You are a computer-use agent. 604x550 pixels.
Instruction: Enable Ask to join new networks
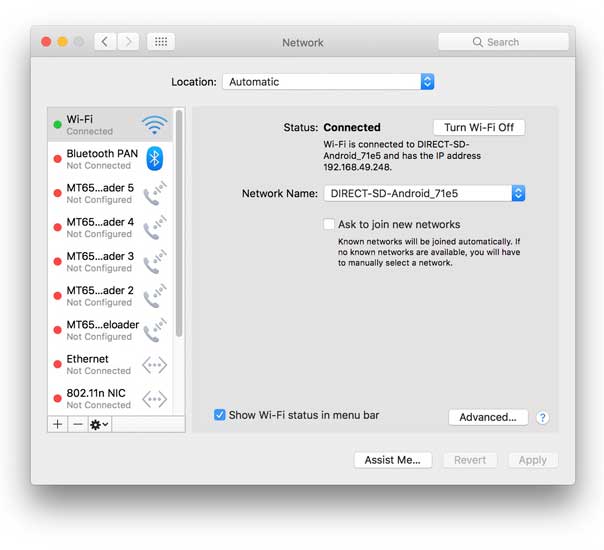pos(329,224)
